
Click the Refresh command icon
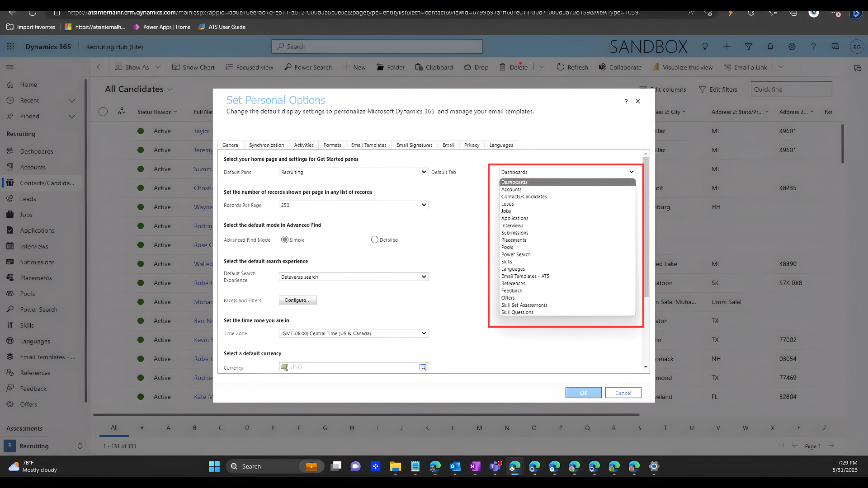pyautogui.click(x=561, y=67)
